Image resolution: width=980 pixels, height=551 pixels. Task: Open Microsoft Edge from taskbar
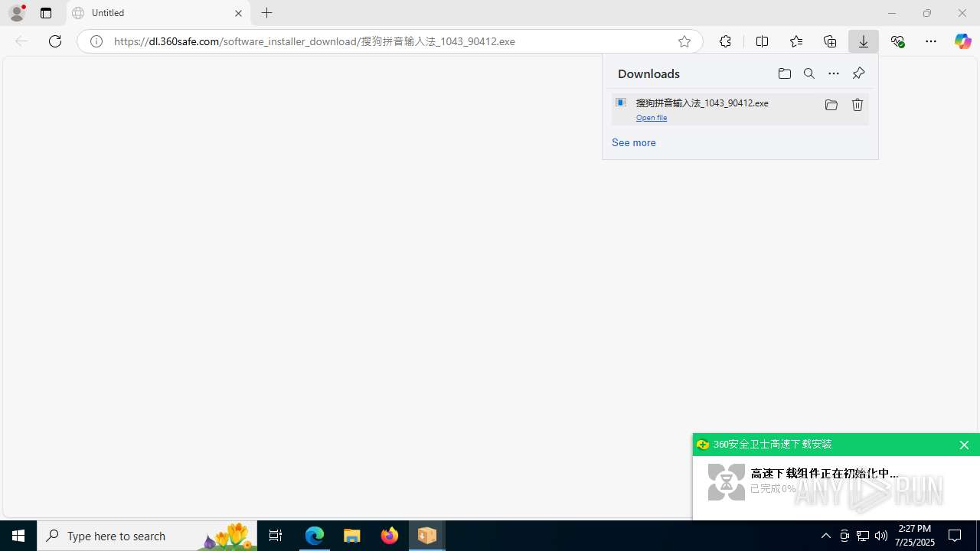(x=315, y=536)
